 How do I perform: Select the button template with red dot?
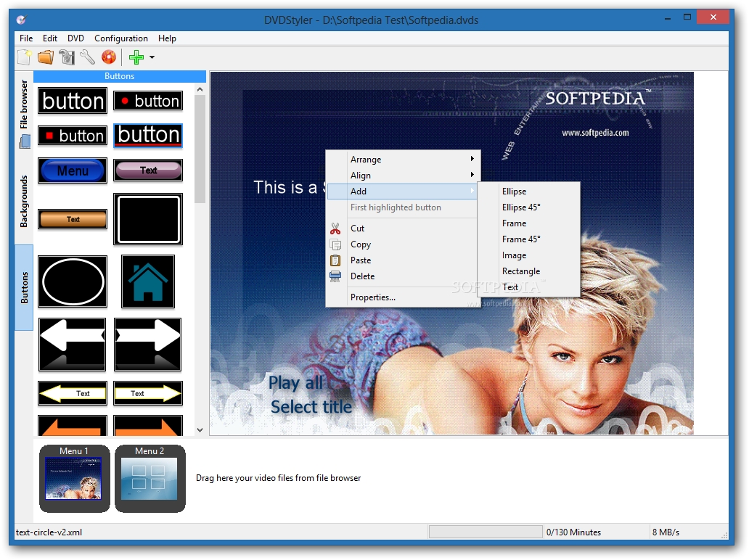point(148,101)
